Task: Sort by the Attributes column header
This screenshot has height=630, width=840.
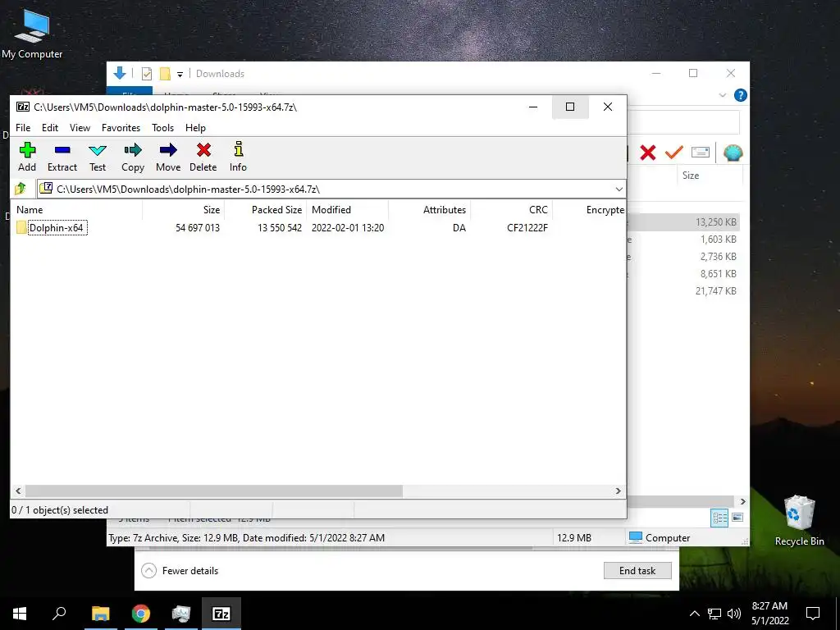Action: 430,209
